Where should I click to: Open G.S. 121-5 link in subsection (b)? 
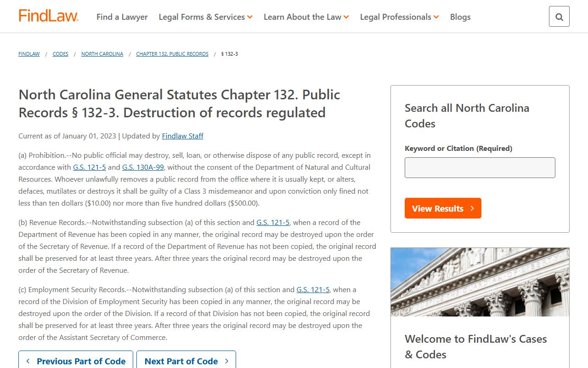pyautogui.click(x=273, y=223)
